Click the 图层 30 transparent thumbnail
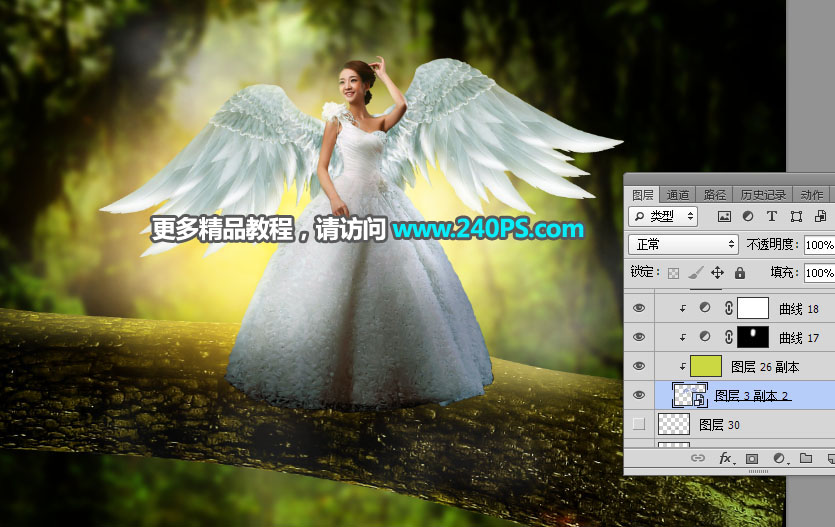This screenshot has width=835, height=527. [x=674, y=424]
